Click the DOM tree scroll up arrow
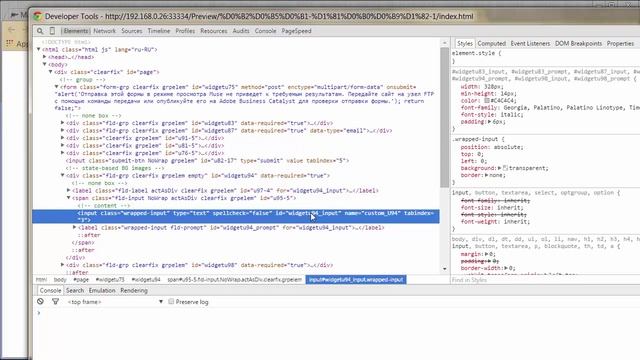 click(x=444, y=43)
